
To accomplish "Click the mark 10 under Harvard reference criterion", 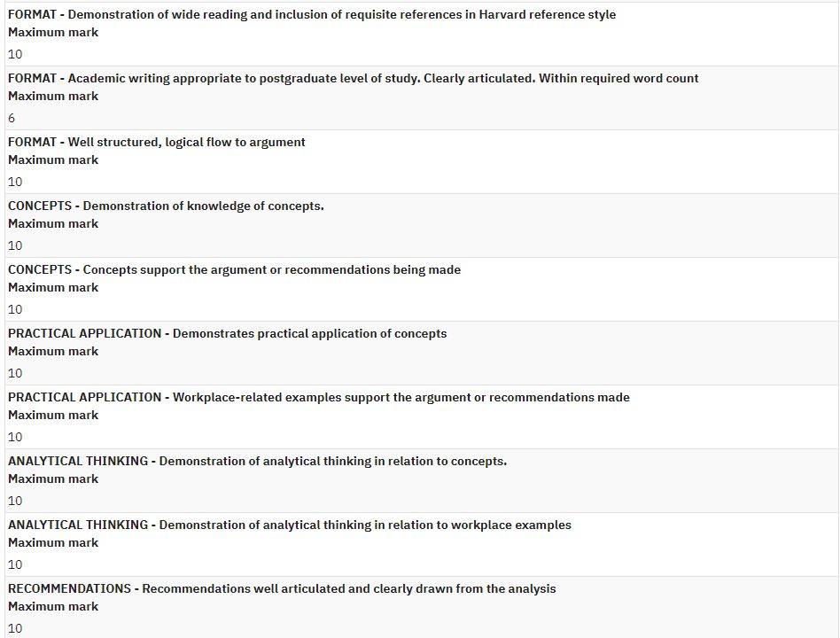I will (x=15, y=55).
